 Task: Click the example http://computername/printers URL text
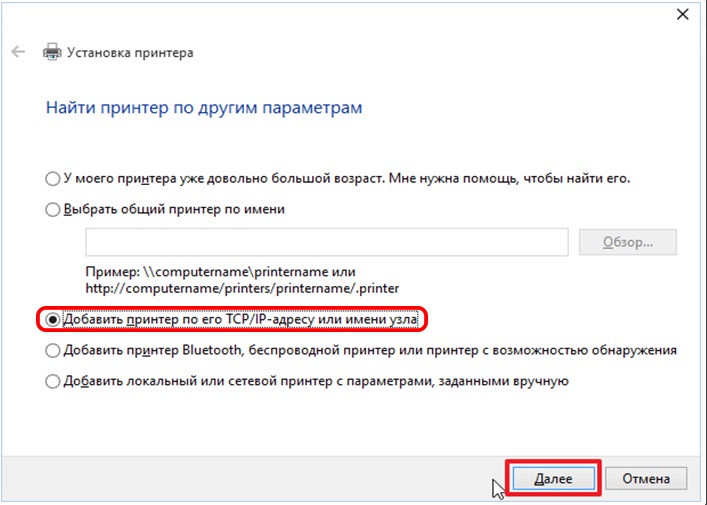tap(241, 288)
